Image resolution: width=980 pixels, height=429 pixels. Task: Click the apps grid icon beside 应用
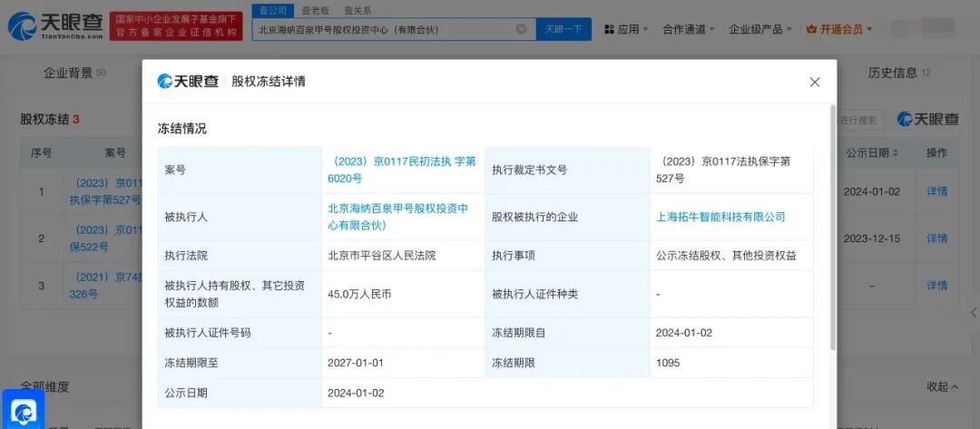click(x=610, y=29)
